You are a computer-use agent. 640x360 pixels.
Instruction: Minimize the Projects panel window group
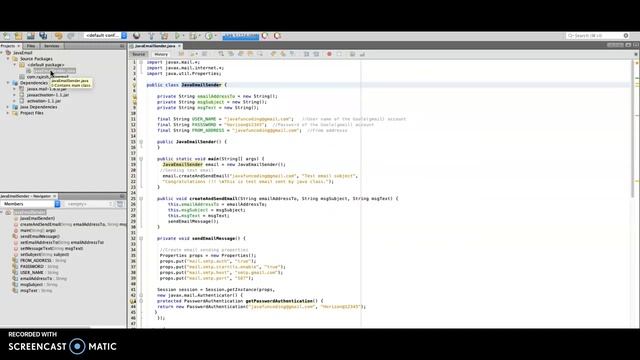(122, 46)
